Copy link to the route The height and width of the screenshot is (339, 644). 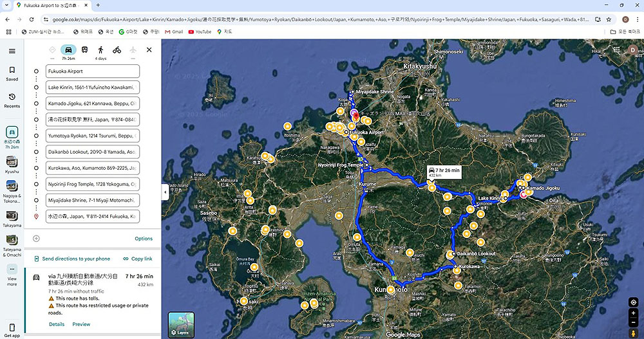pyautogui.click(x=138, y=259)
